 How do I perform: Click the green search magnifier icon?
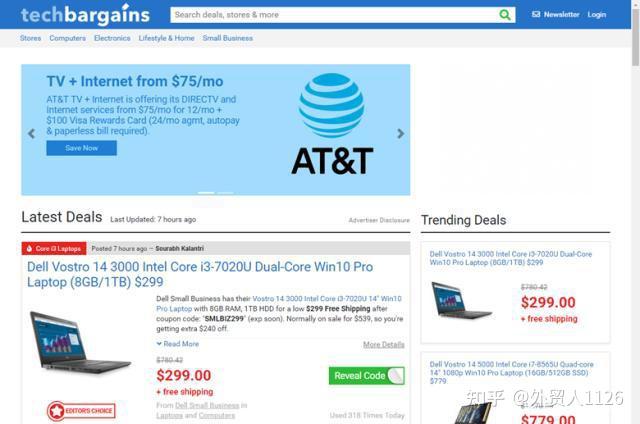[505, 15]
